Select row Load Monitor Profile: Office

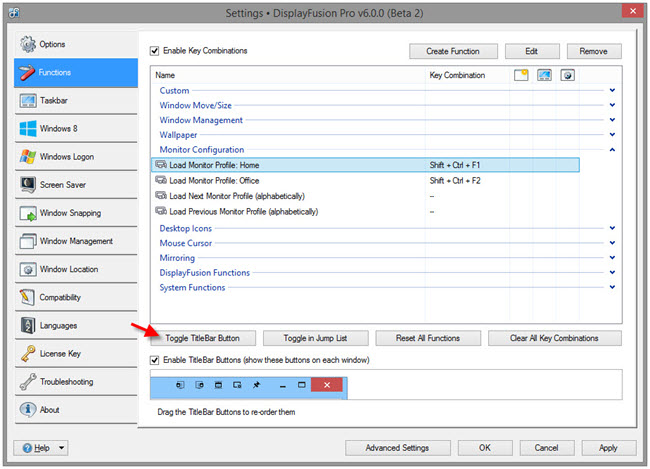coord(366,181)
